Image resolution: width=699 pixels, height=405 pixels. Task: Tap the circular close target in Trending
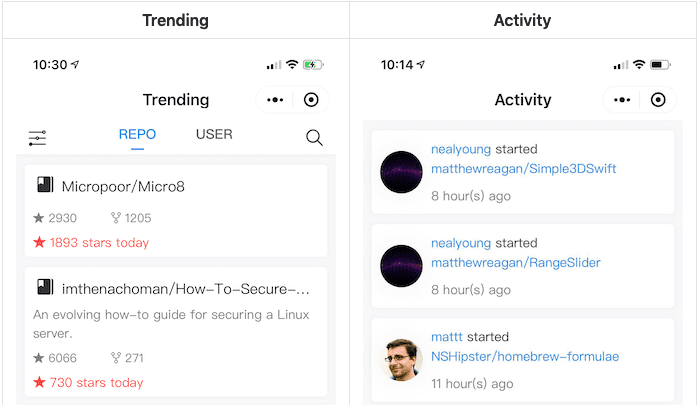point(311,100)
